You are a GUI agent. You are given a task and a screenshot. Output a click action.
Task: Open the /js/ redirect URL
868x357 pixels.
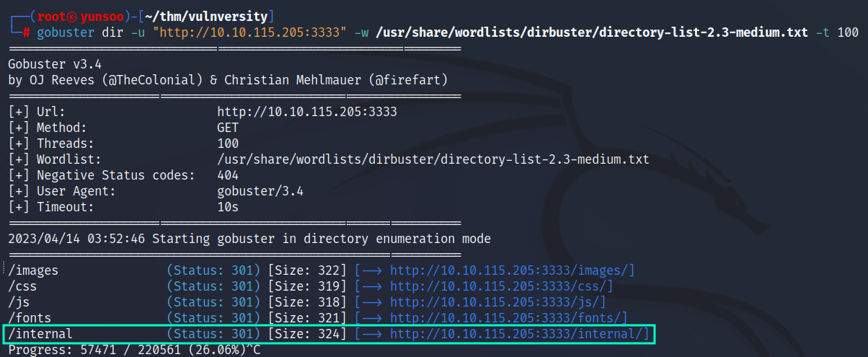point(495,302)
